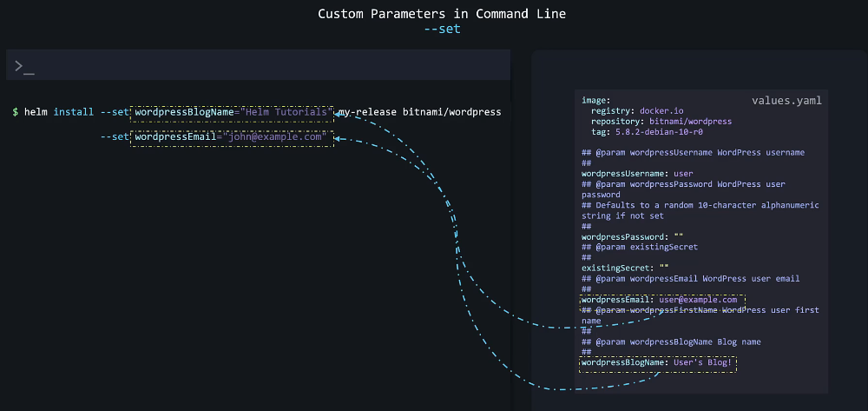Select 'my-release' in the helm command
The height and width of the screenshot is (411, 868).
coord(367,112)
